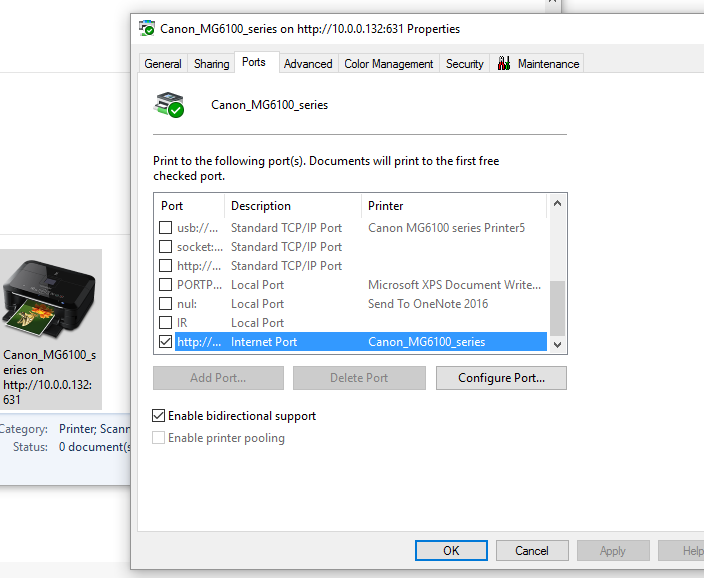
Task: Open the Advanced tab
Action: (308, 64)
